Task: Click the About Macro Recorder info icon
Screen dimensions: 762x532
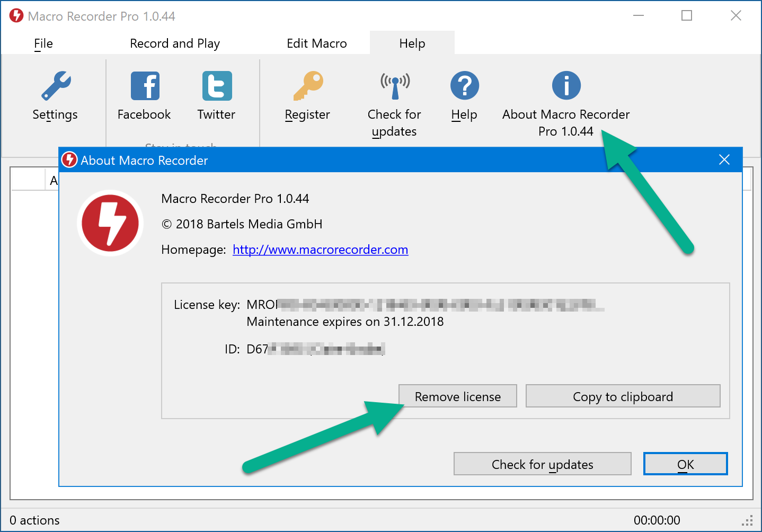Action: point(566,86)
